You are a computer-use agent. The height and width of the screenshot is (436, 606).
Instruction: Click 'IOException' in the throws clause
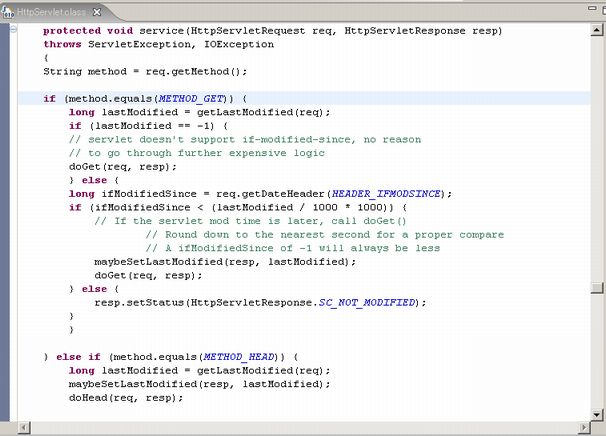[x=239, y=44]
